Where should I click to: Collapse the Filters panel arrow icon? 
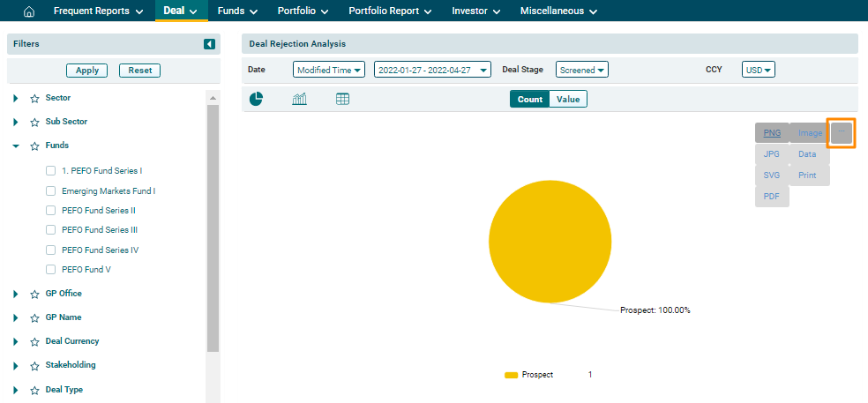pos(209,44)
